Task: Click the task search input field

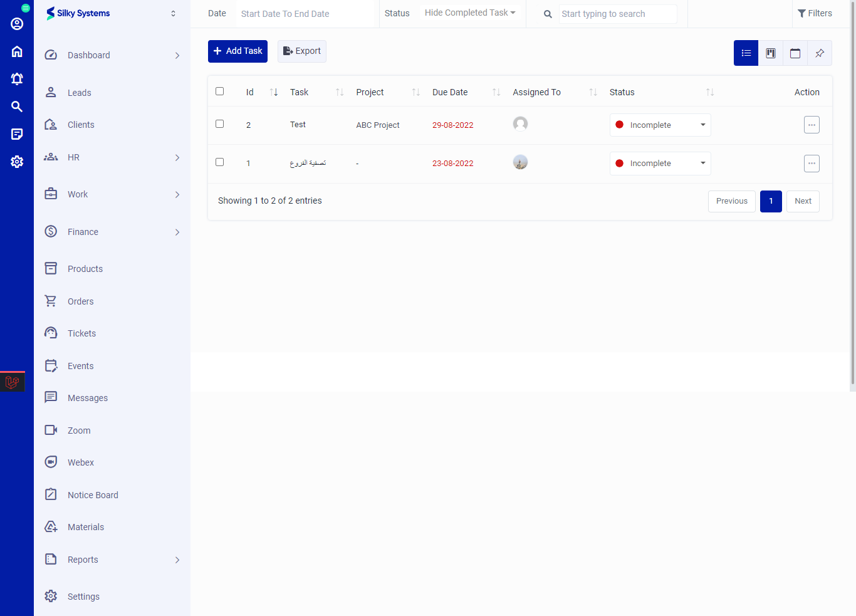Action: pyautogui.click(x=617, y=14)
